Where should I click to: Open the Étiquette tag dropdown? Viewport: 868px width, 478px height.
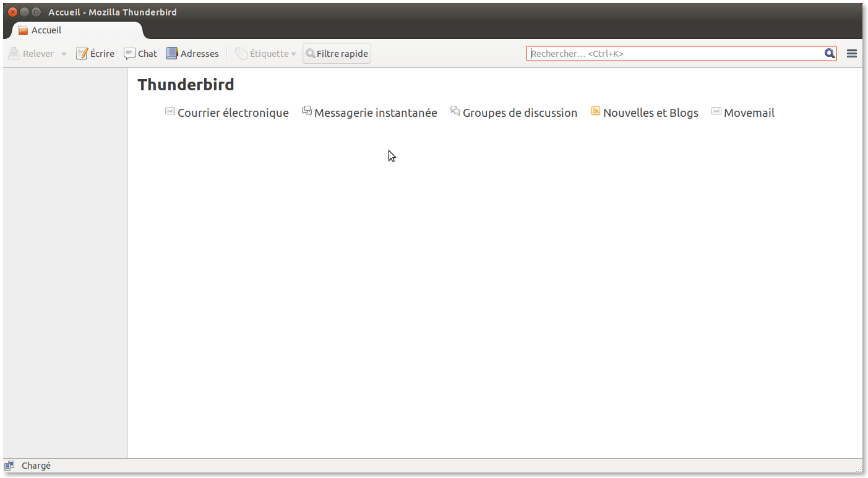pyautogui.click(x=265, y=54)
